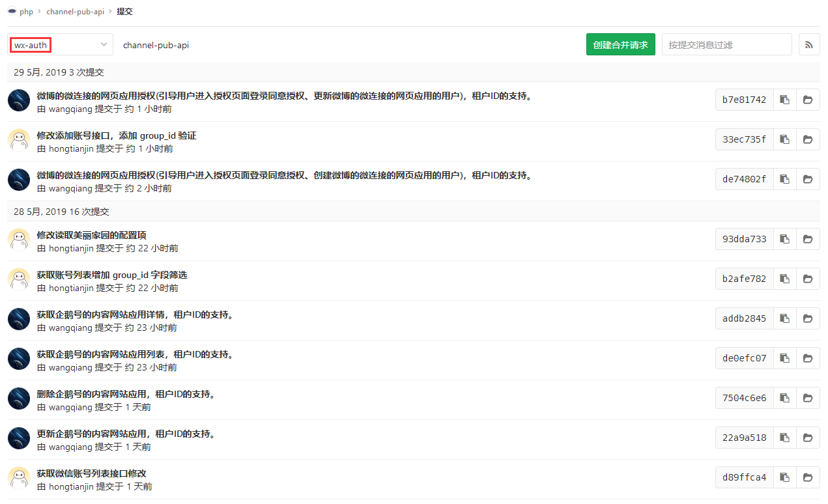This screenshot has width=828, height=504.
Task: Browse files at commit d89ffca4
Action: coord(808,477)
